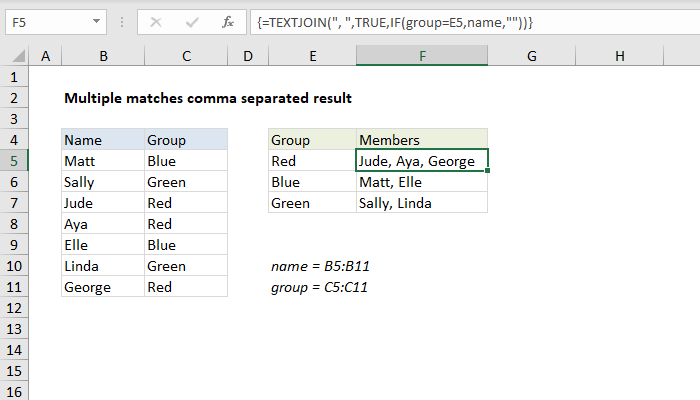The width and height of the screenshot is (700, 400).
Task: Click the Insert Function fx icon
Action: tap(227, 21)
